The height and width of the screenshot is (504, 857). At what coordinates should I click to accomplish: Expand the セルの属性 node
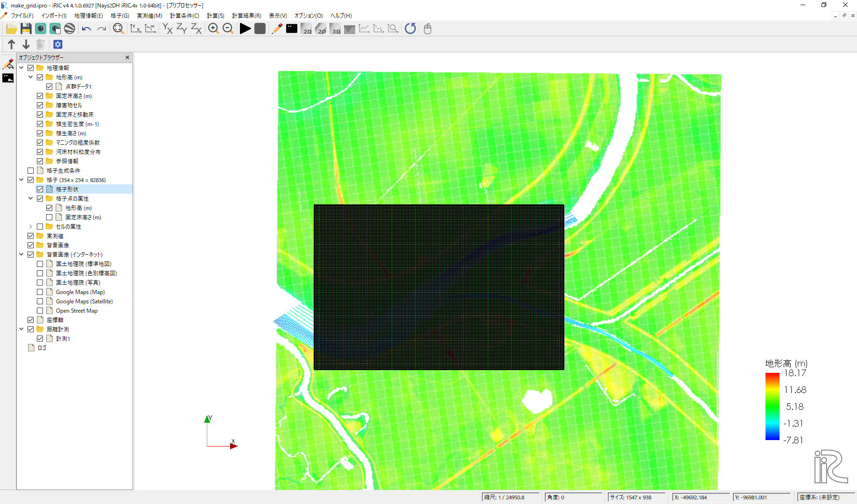31,227
